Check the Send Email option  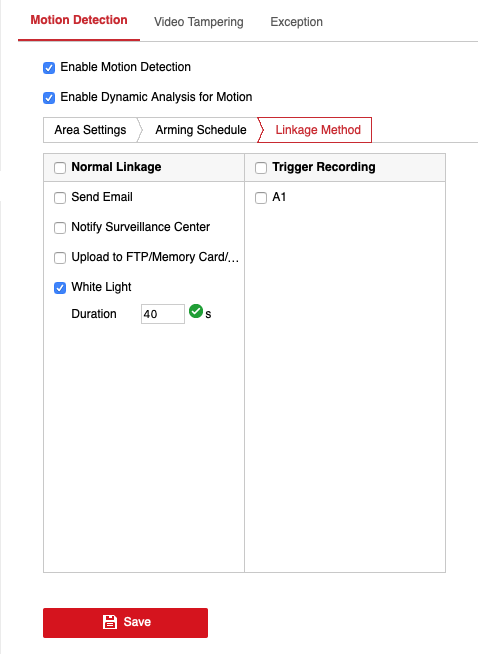(60, 198)
